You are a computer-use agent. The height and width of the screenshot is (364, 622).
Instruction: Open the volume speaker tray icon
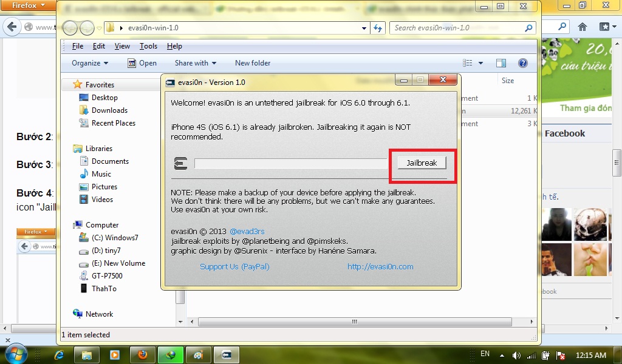(x=516, y=356)
